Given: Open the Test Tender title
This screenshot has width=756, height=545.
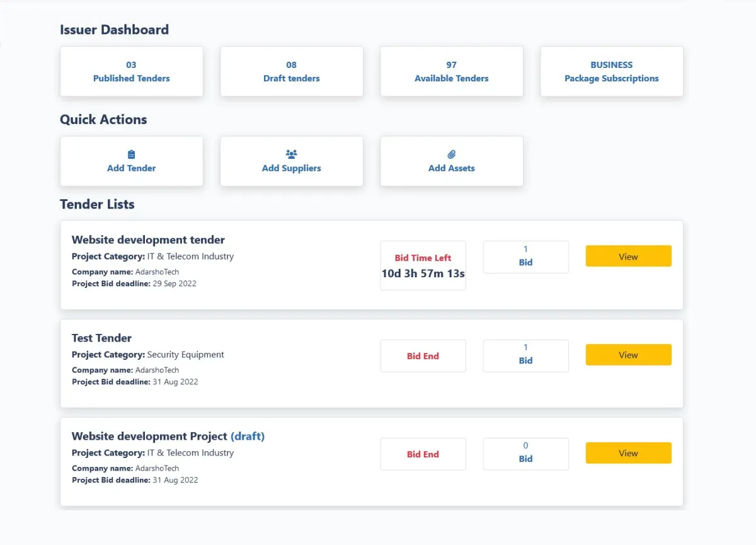Looking at the screenshot, I should click(102, 338).
